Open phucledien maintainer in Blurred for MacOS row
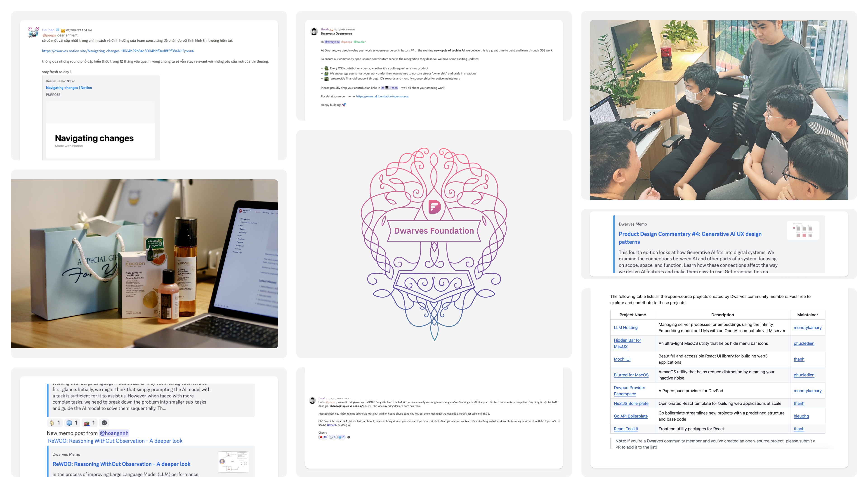Image resolution: width=868 pixels, height=488 pixels. pos(804,375)
